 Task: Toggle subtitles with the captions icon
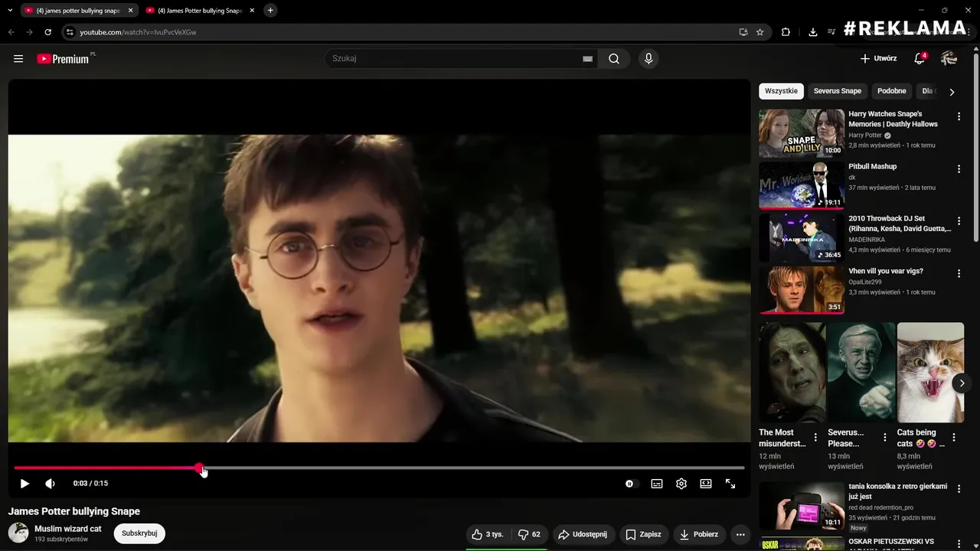click(657, 484)
